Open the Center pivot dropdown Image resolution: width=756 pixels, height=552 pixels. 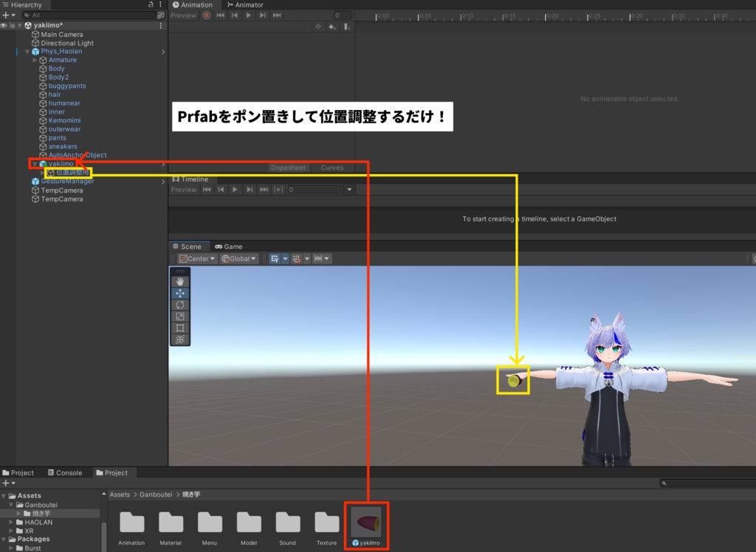coord(196,258)
